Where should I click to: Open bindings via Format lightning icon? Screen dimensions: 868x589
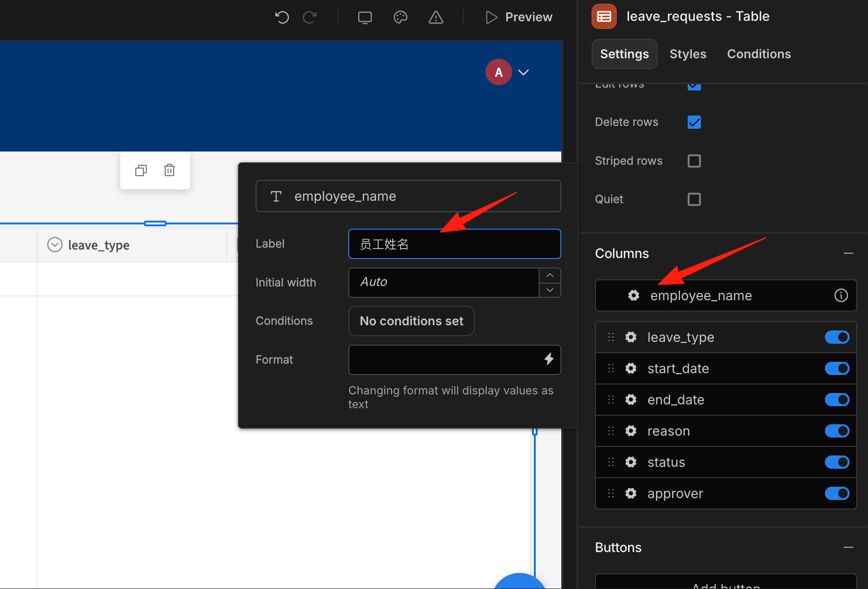tap(549, 359)
